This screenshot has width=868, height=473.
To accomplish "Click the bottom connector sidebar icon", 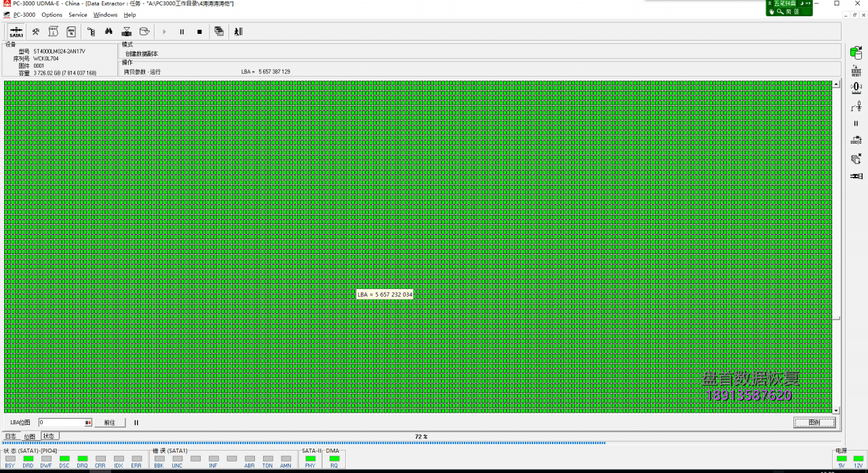I will pyautogui.click(x=856, y=176).
